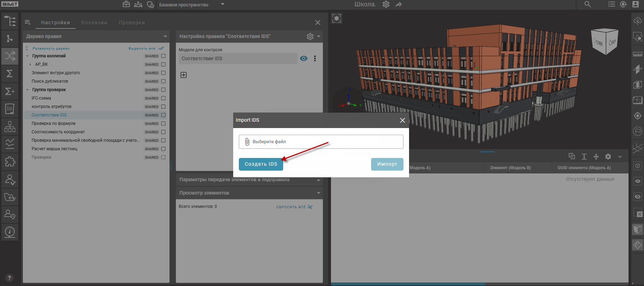Open the project tree icon in left sidebar

click(10, 21)
